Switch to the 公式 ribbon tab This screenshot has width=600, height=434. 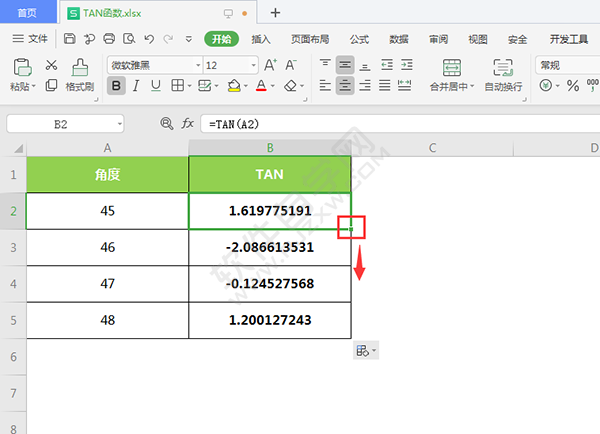[359, 39]
